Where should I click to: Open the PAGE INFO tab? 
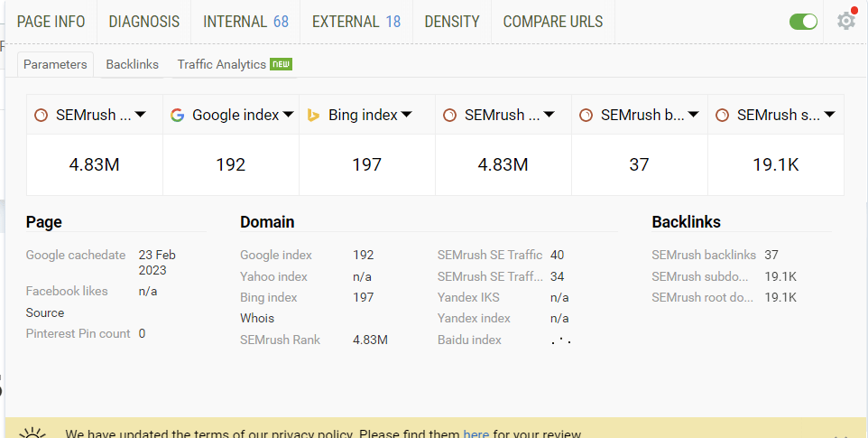tap(51, 22)
